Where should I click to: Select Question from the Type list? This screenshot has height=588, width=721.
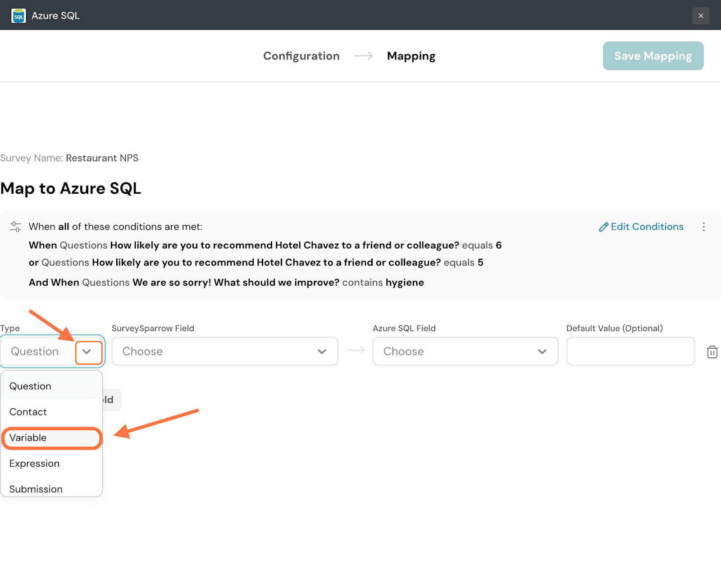coord(30,386)
